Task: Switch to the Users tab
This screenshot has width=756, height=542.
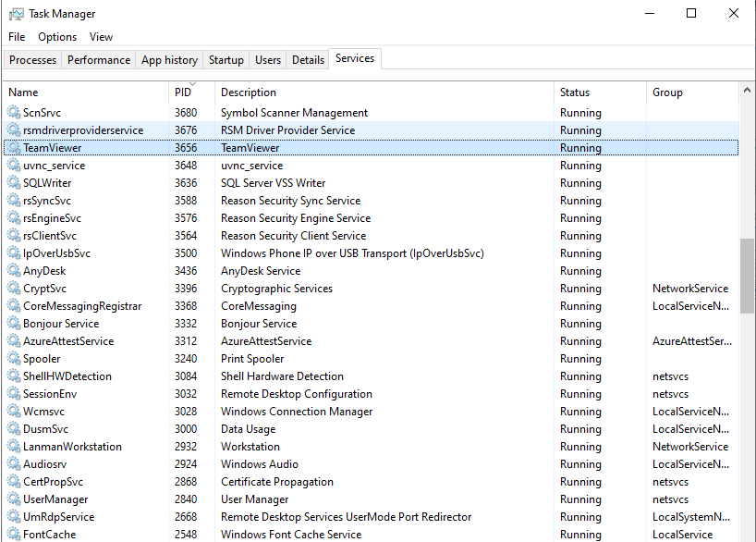Action: click(268, 60)
